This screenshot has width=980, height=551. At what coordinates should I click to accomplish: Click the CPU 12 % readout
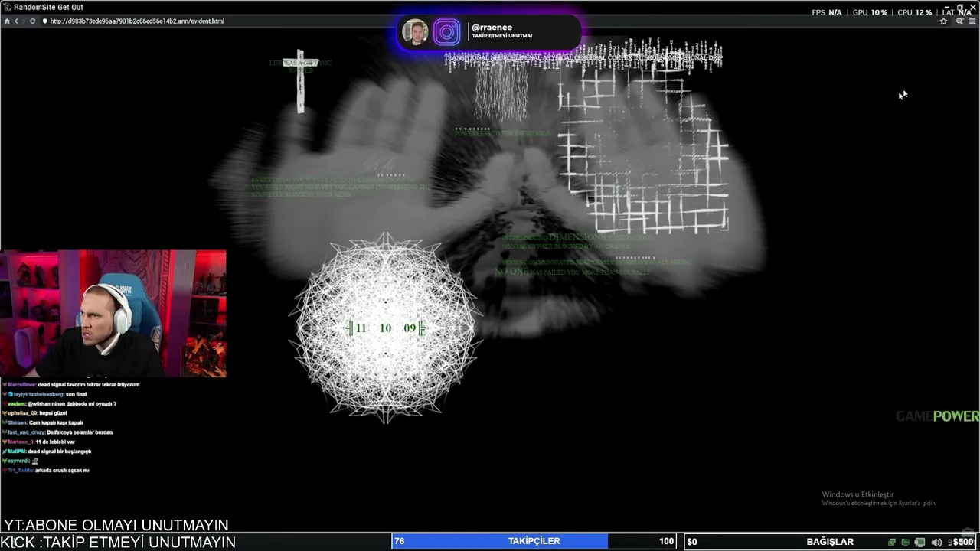(915, 12)
